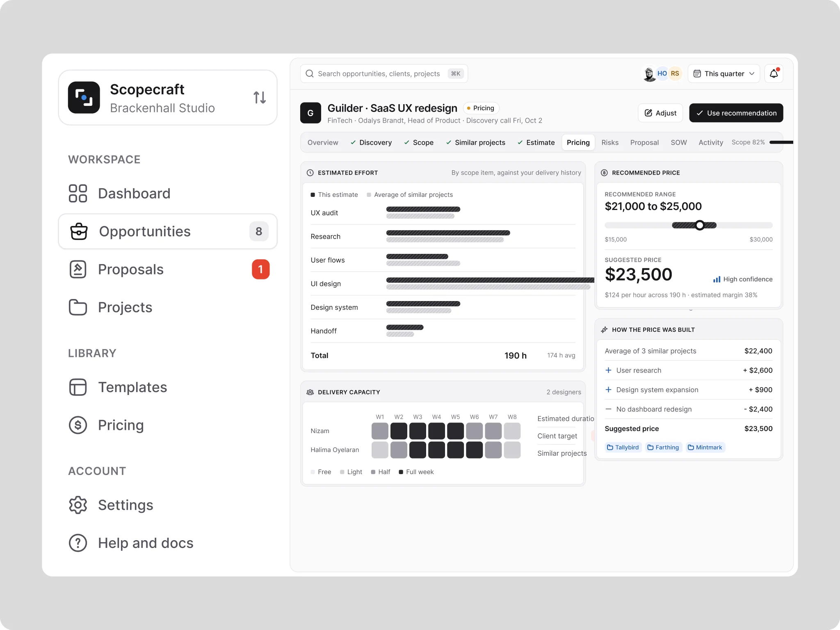
Task: Open Projects folder in sidebar
Action: pos(168,307)
